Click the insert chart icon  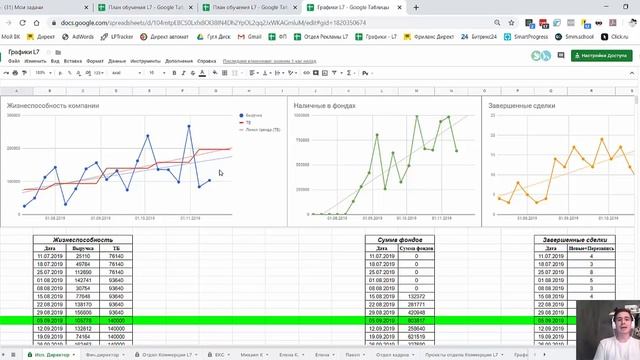point(325,73)
